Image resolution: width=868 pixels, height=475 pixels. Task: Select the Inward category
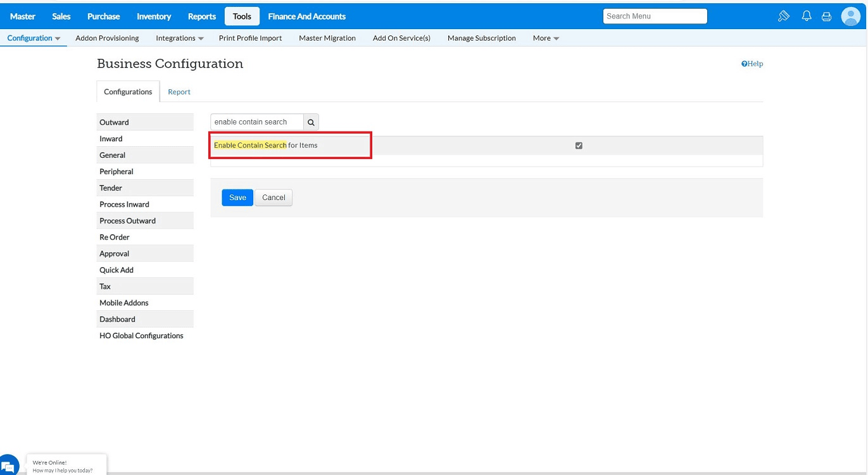coord(145,139)
